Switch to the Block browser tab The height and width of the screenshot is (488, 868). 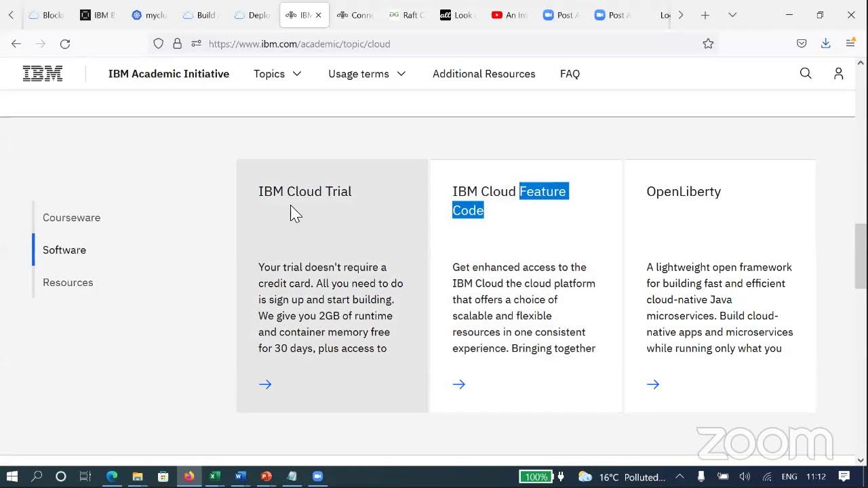46,15
